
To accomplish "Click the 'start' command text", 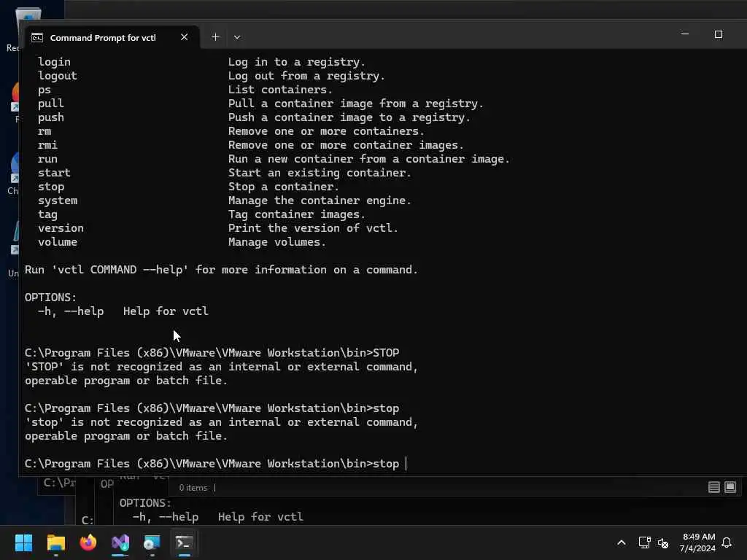I will [x=54, y=172].
